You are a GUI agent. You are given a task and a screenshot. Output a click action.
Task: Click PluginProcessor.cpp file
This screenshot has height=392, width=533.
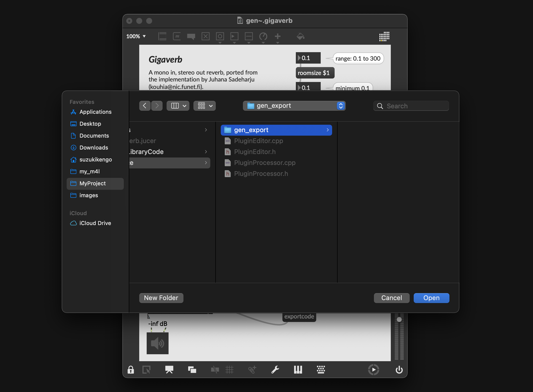click(x=276, y=163)
